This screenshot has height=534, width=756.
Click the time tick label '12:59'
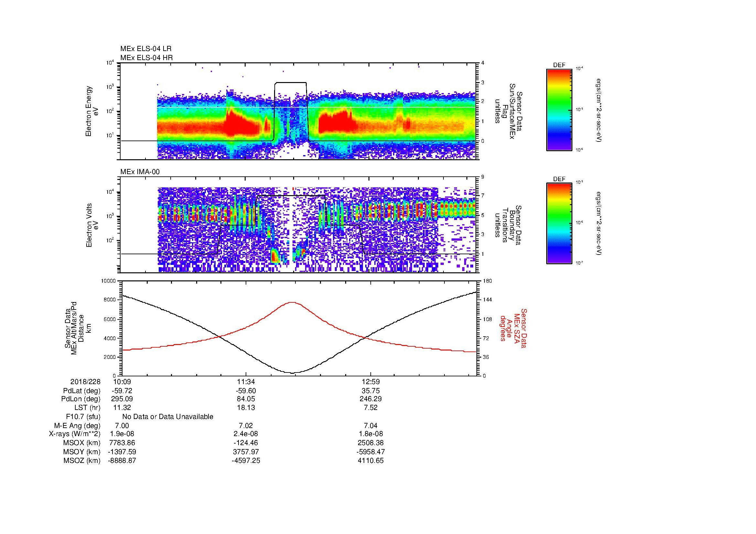coord(371,382)
